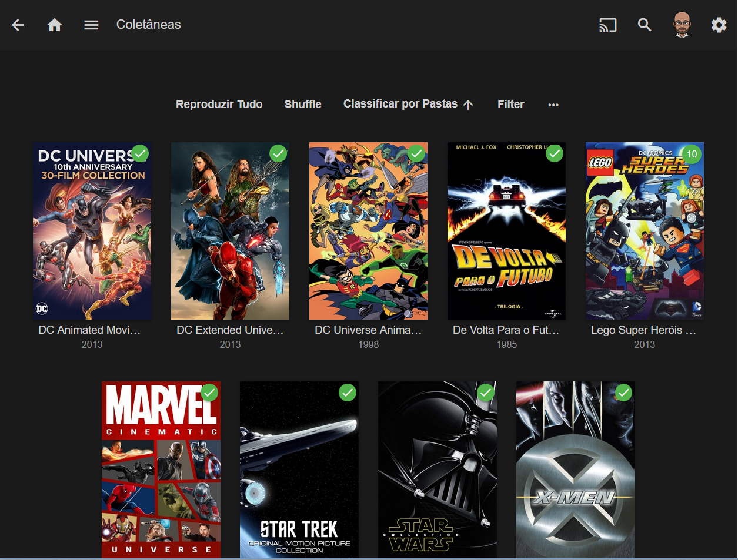Open the user profile avatar
Viewport: 738px width, 560px height.
(682, 25)
